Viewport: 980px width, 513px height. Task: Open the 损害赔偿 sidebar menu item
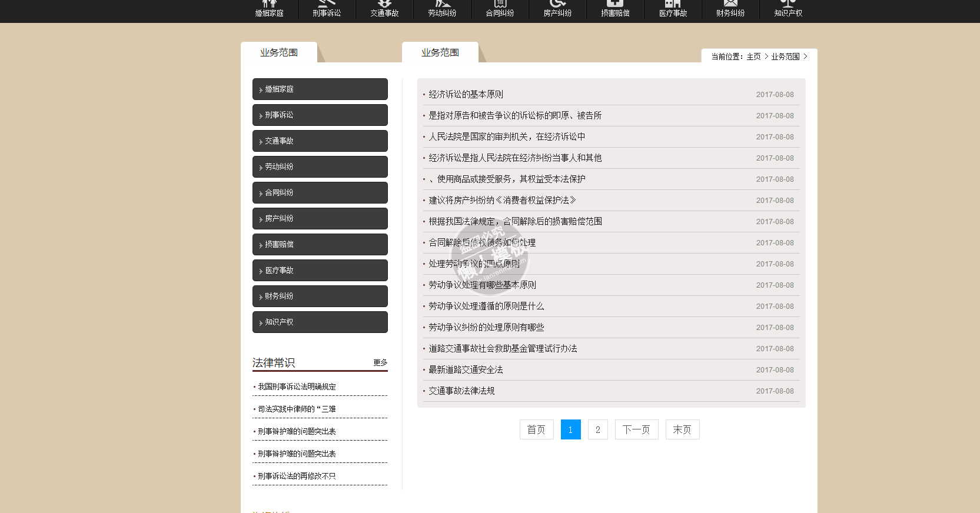click(320, 245)
